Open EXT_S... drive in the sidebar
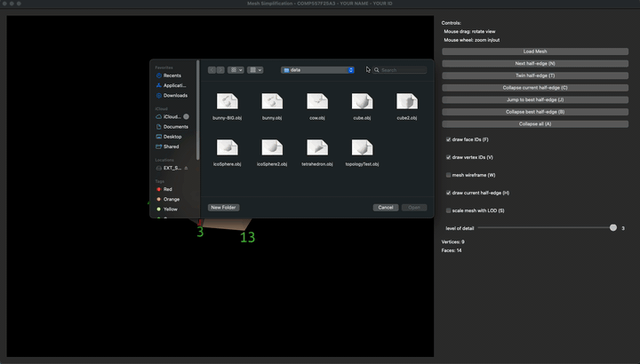 pos(169,168)
